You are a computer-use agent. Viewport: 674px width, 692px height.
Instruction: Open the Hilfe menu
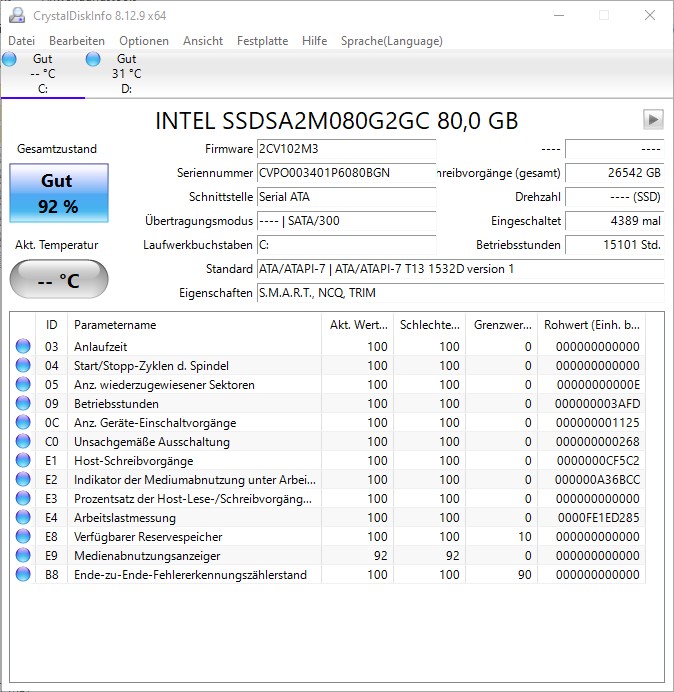[x=314, y=41]
